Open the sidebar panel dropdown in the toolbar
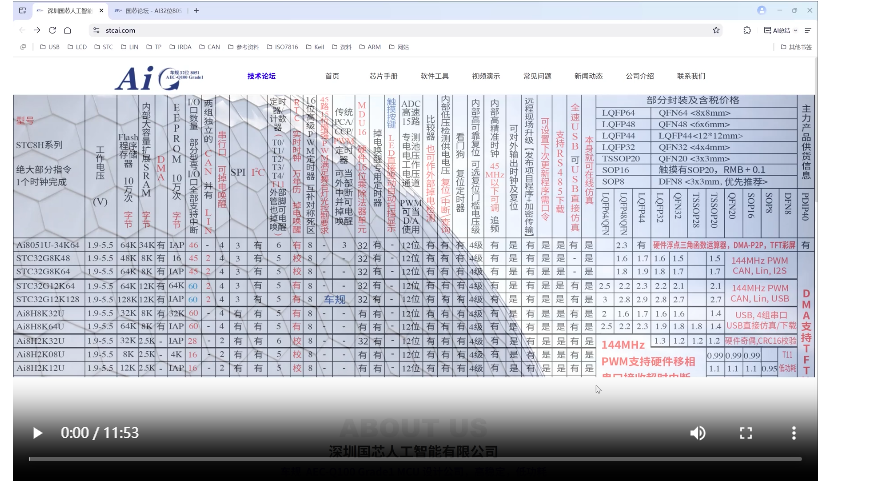This screenshot has width=876, height=489. tap(779, 30)
